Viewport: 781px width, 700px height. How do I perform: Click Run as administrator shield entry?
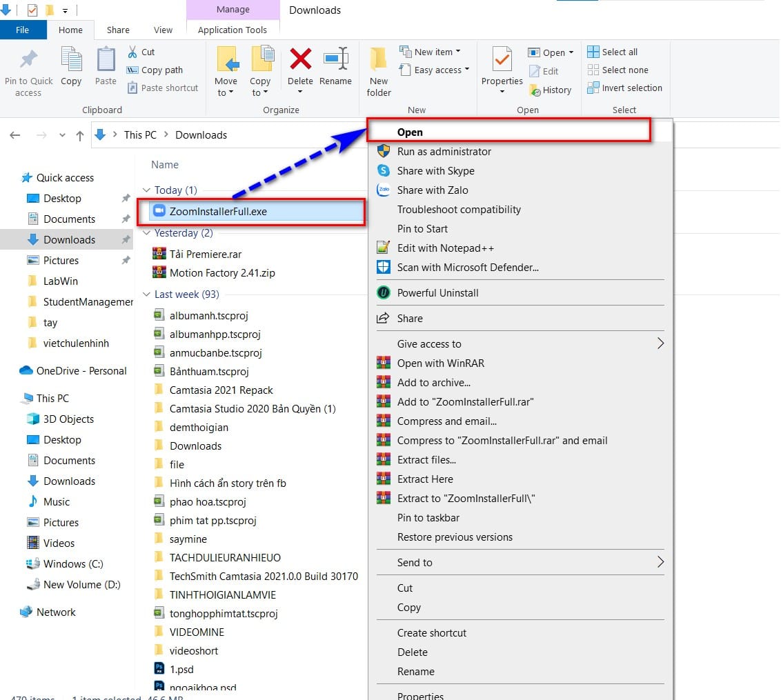click(x=520, y=151)
